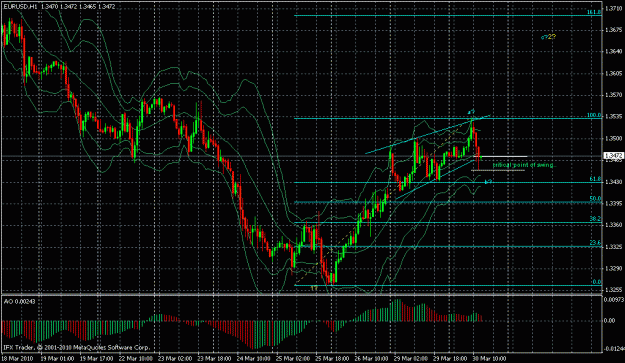Viewport: 625px width, 363px height.
Task: Click the '18 Mar 2010' date label
Action: pyautogui.click(x=16, y=358)
